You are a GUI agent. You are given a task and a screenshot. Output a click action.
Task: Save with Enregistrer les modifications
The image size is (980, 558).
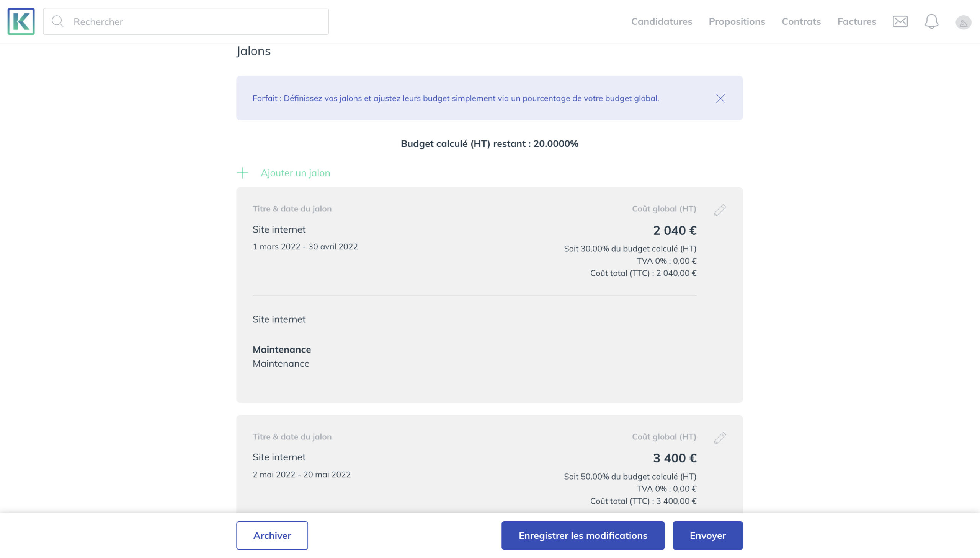pyautogui.click(x=583, y=535)
